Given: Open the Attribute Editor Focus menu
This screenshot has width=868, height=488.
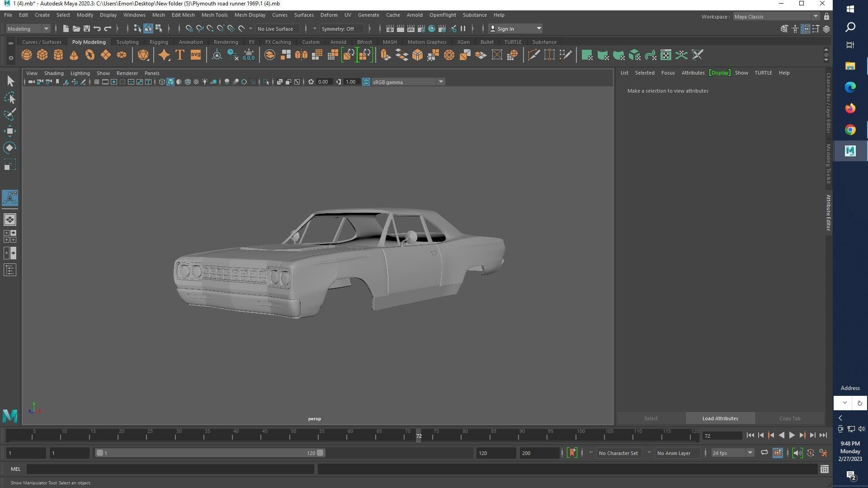Looking at the screenshot, I should point(668,73).
